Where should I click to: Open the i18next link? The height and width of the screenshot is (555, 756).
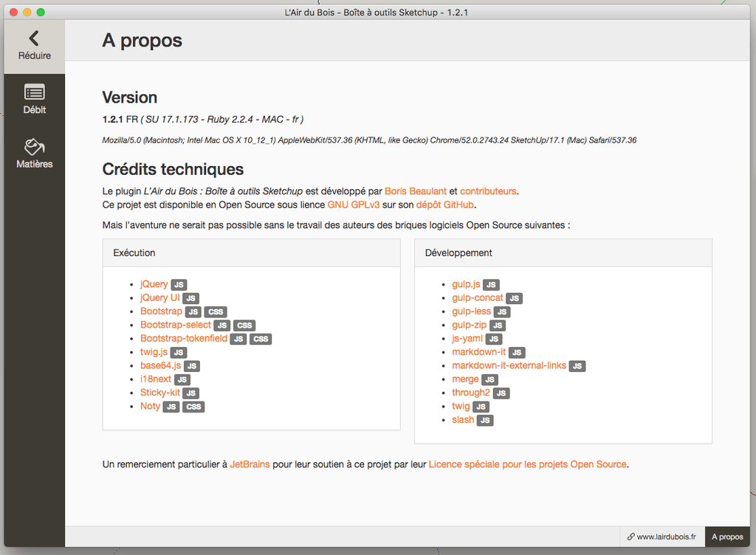(x=156, y=379)
